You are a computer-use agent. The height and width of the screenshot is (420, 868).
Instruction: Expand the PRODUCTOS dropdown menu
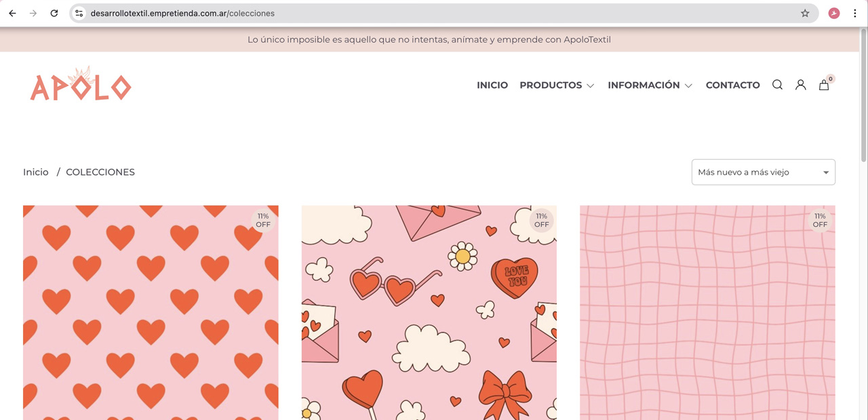coord(557,85)
